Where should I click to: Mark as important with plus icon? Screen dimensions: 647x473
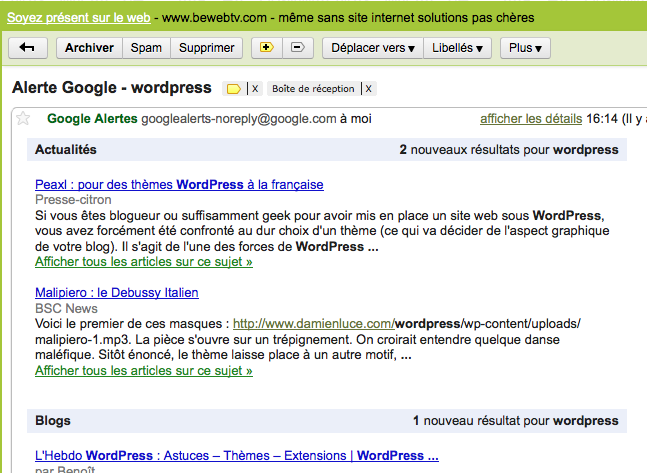[x=267, y=48]
